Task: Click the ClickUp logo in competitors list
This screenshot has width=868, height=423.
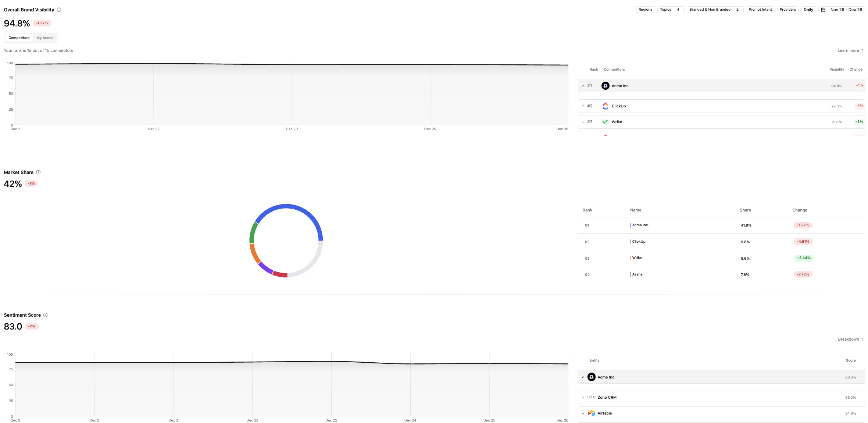Action: pos(605,106)
